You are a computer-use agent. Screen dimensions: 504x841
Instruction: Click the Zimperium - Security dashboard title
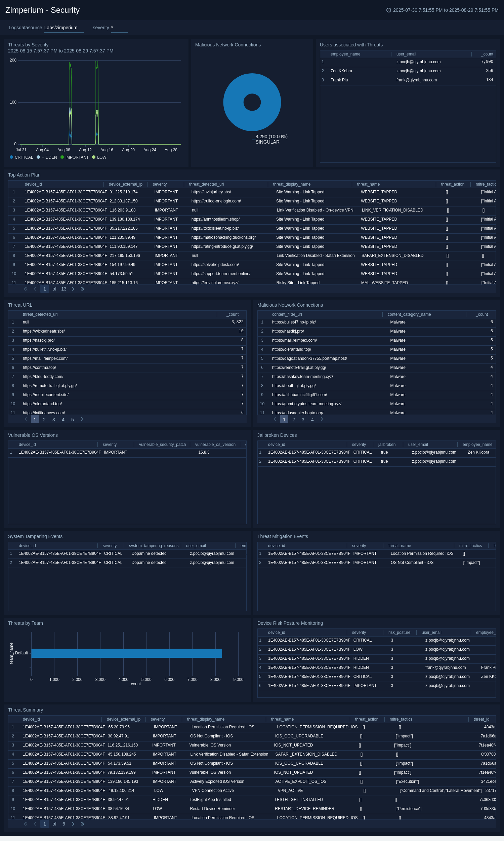pos(42,10)
